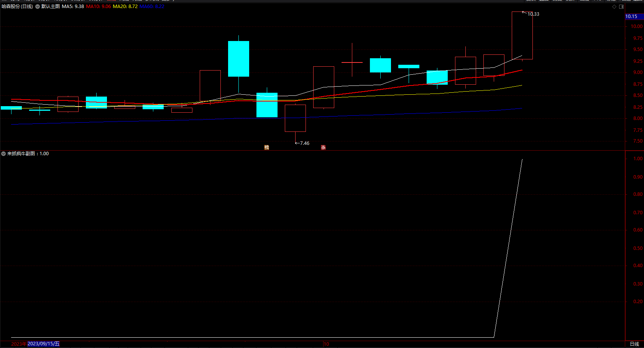Click the 10 month marker on time axis
644x348 pixels.
pyautogui.click(x=326, y=344)
